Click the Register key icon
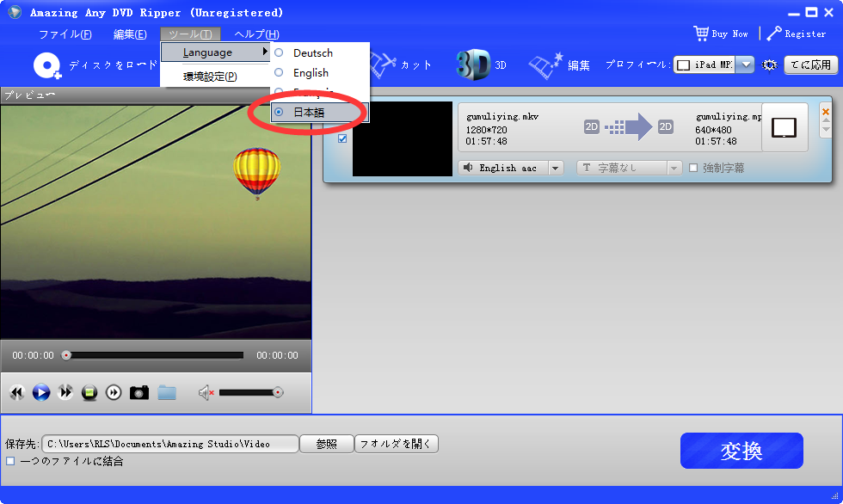 (774, 34)
